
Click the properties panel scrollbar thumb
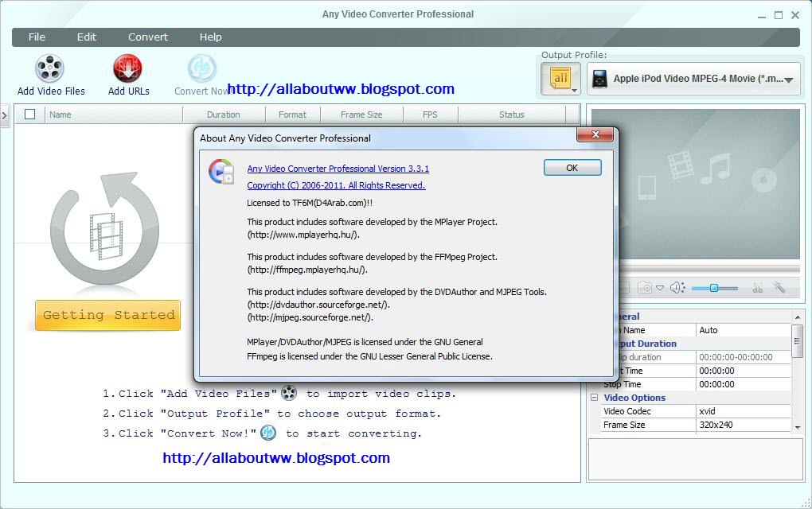(x=797, y=340)
